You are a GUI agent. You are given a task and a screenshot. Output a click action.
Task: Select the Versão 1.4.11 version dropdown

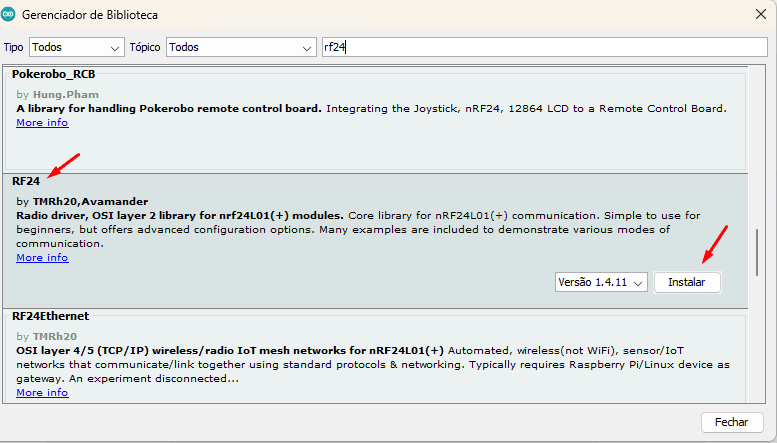point(601,282)
